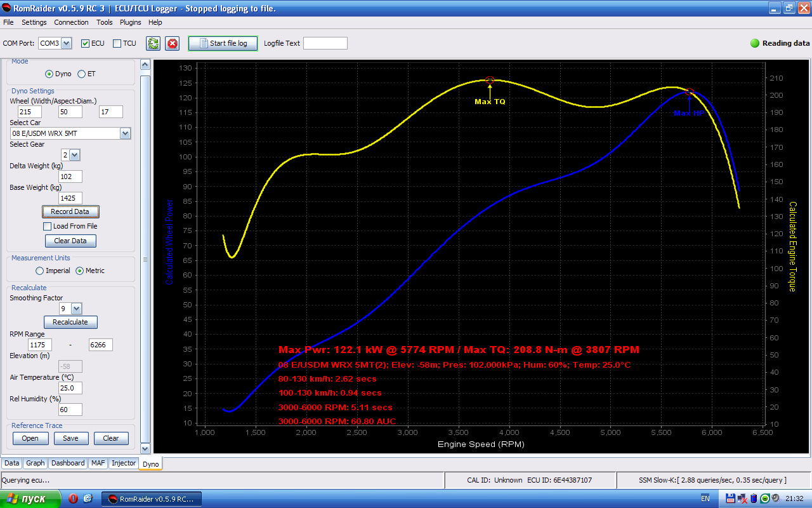Click the wheel diameter field showing 17

tap(111, 112)
